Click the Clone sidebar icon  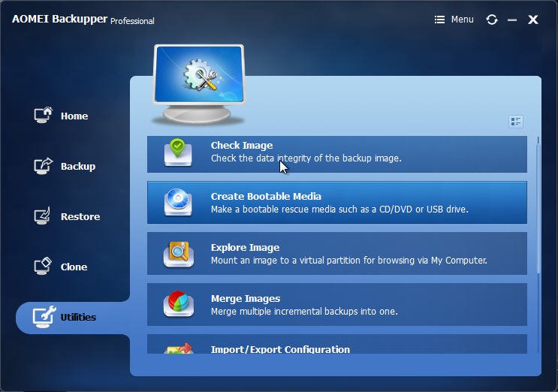pos(43,266)
